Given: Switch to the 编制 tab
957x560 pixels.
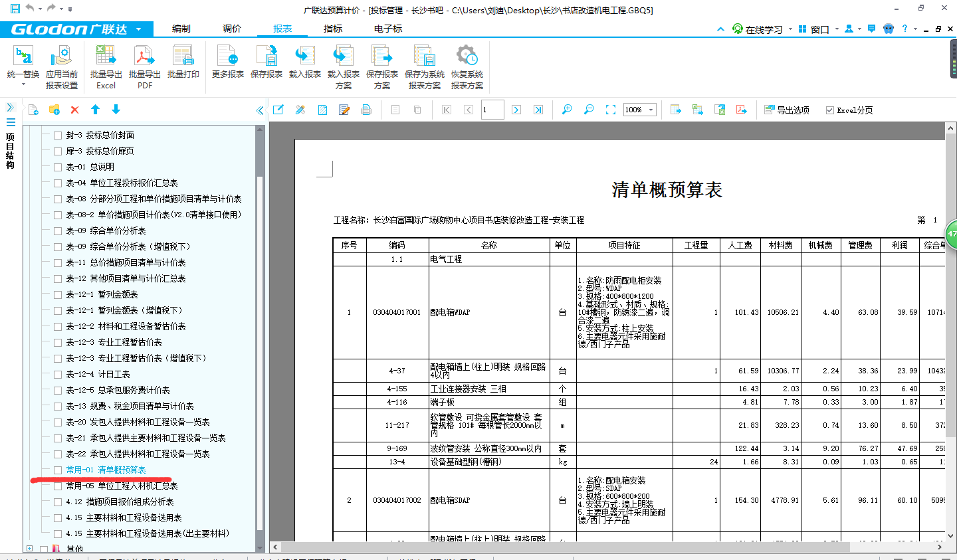Looking at the screenshot, I should tap(181, 29).
